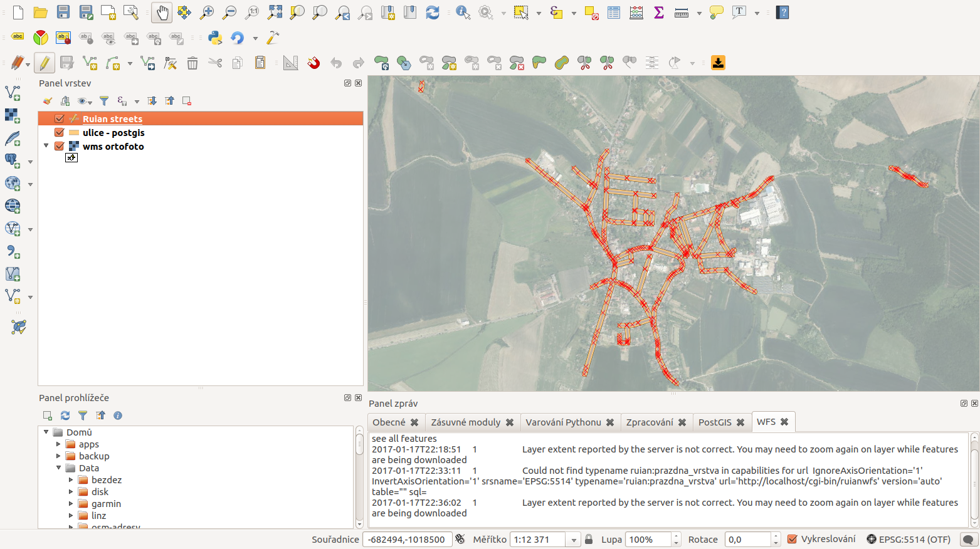Expand the garmin folder

71,503
